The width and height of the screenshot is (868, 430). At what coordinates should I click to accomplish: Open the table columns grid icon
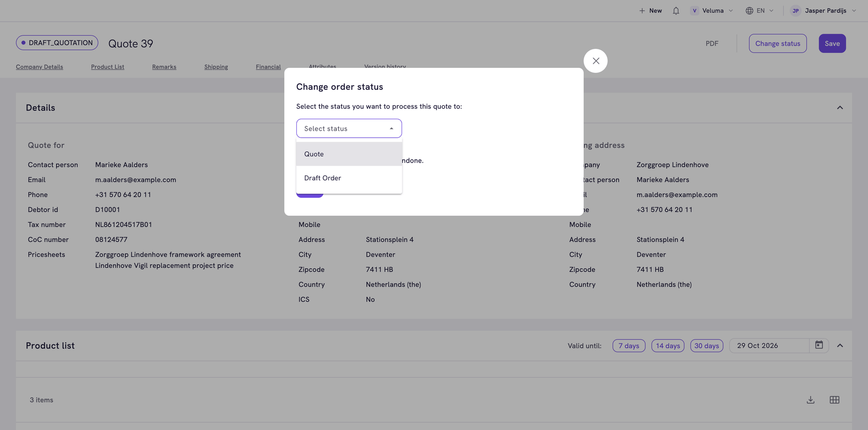click(835, 400)
